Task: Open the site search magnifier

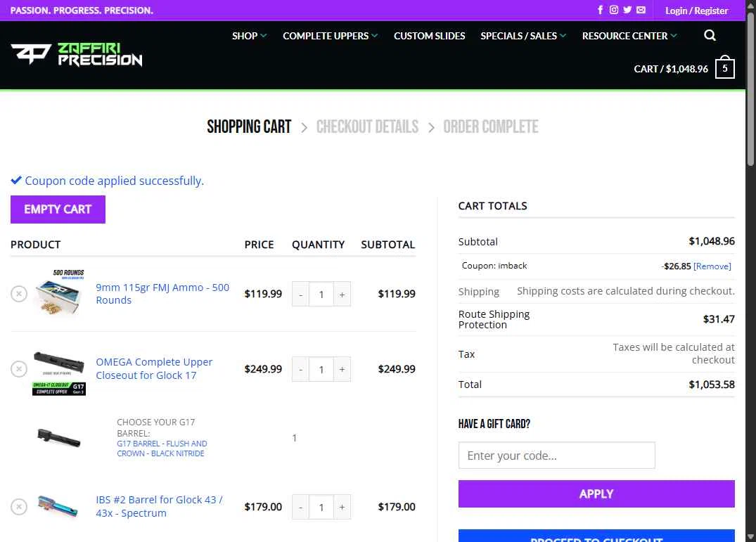Action: (709, 36)
